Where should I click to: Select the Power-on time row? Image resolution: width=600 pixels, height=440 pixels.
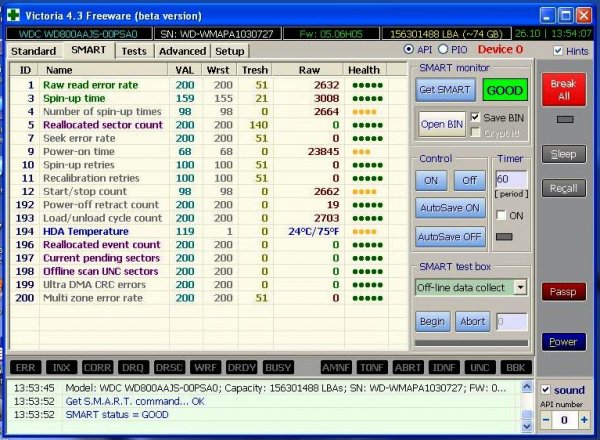pyautogui.click(x=209, y=152)
